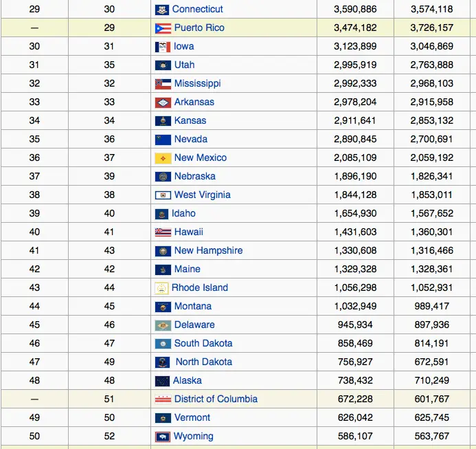
Task: Click the Puerto Rico flag icon
Action: [163, 28]
